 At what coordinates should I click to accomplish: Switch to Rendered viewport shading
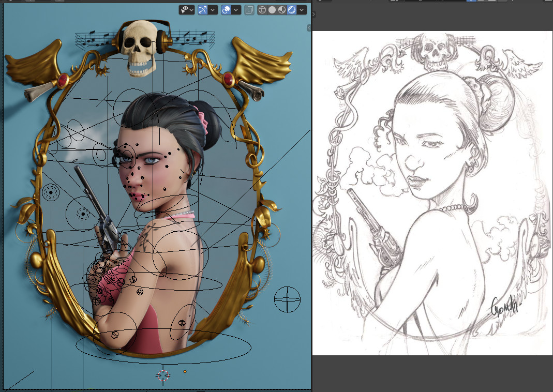tap(292, 10)
